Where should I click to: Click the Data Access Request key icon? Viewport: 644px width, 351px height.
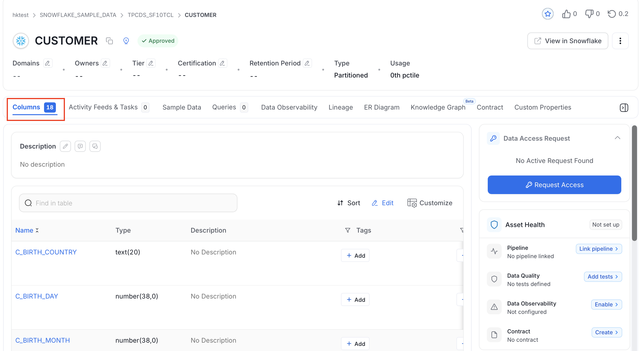click(493, 138)
